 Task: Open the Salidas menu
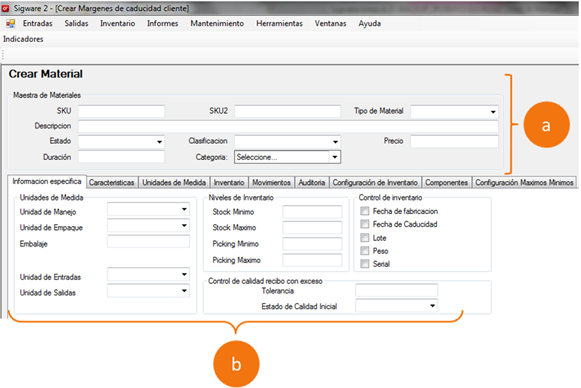point(76,23)
